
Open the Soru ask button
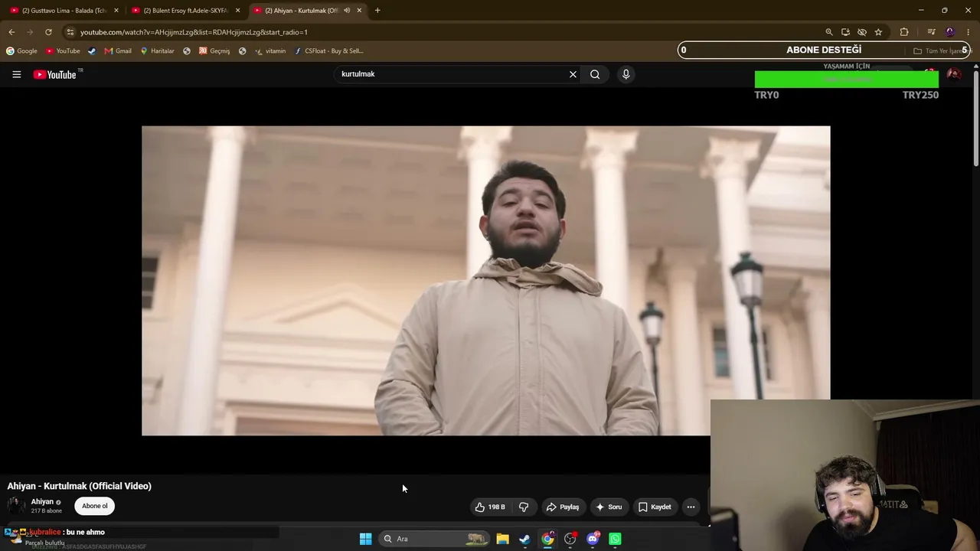tap(609, 507)
